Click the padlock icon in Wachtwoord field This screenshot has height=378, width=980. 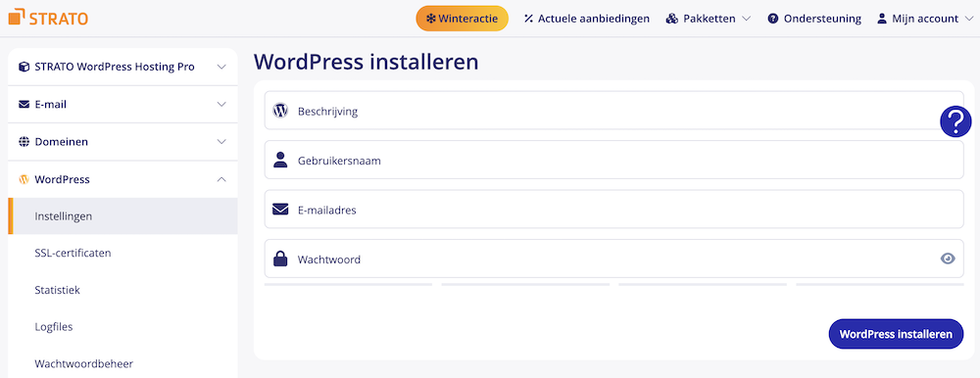point(280,259)
